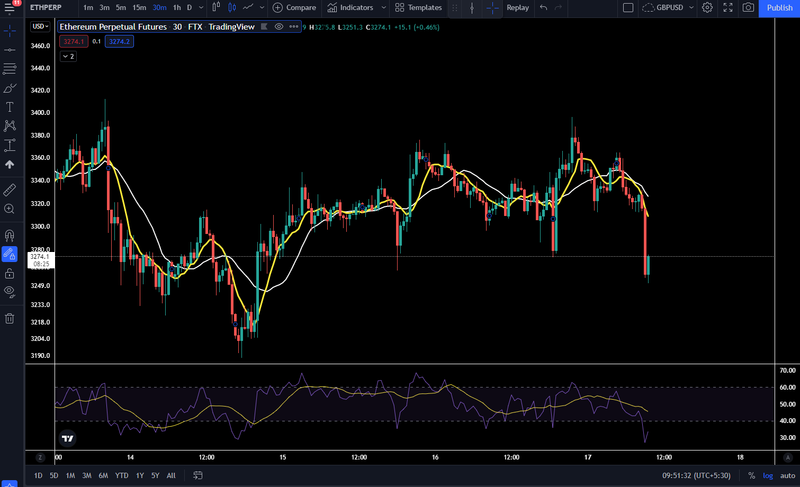The height and width of the screenshot is (487, 800).
Task: Select the line chart style
Action: [248, 8]
